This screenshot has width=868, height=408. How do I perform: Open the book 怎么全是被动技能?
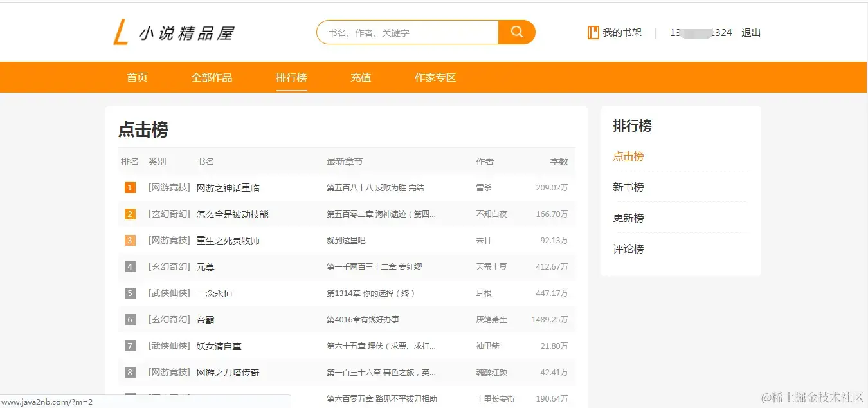[233, 214]
